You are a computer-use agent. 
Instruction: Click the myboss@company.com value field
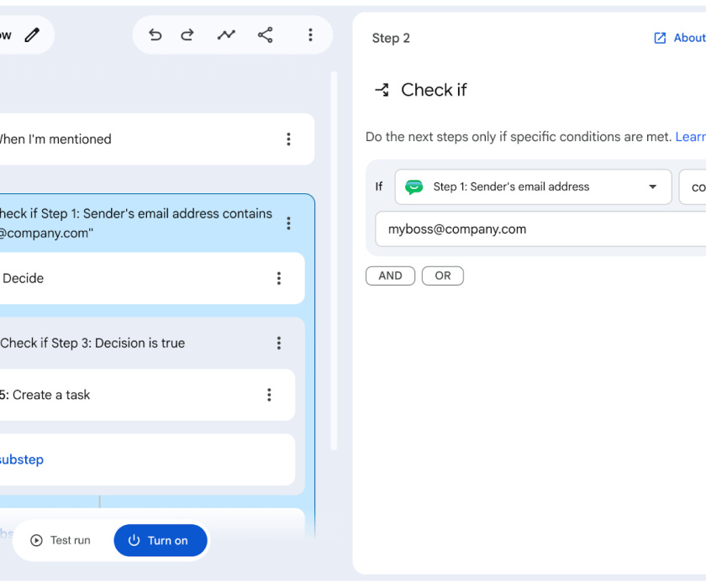(x=540, y=229)
